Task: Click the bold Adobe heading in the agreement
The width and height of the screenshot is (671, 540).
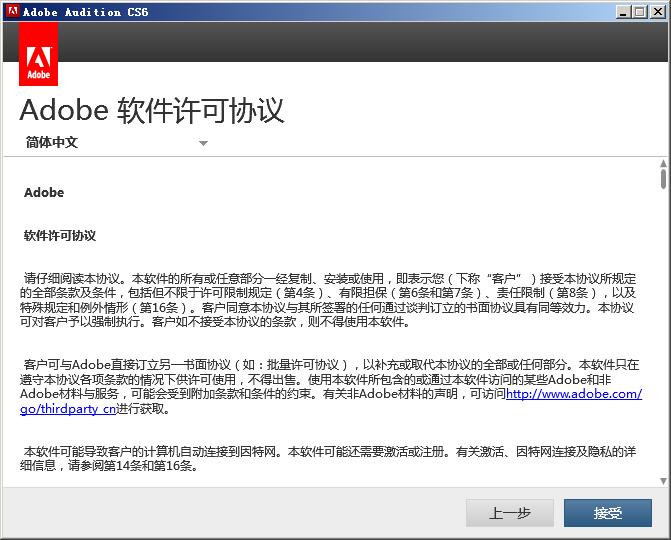Action: tap(44, 193)
